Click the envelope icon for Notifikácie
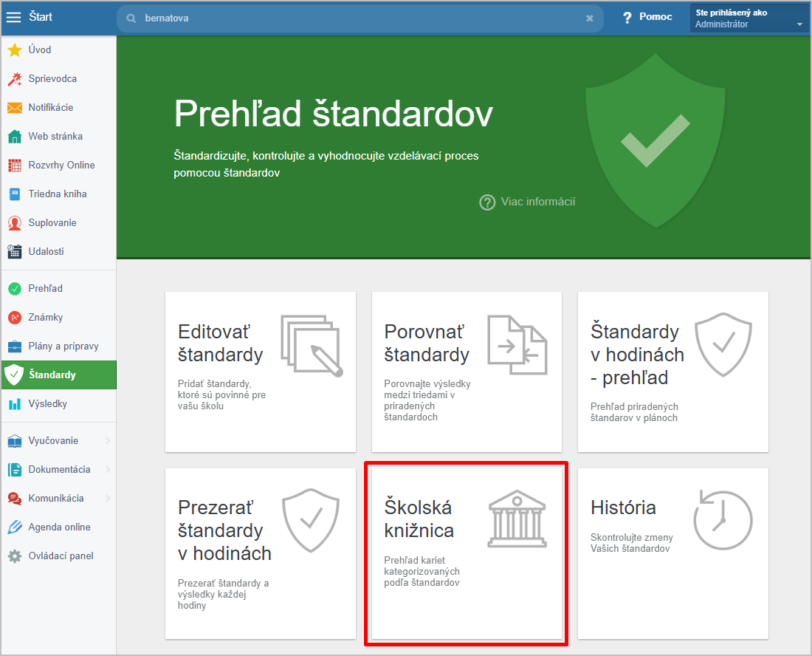812x656 pixels. tap(15, 108)
